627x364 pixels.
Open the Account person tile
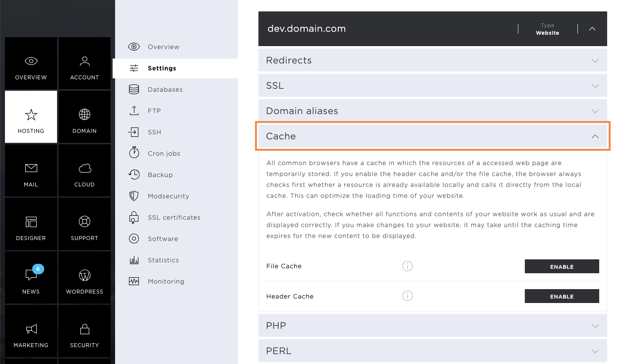(84, 63)
